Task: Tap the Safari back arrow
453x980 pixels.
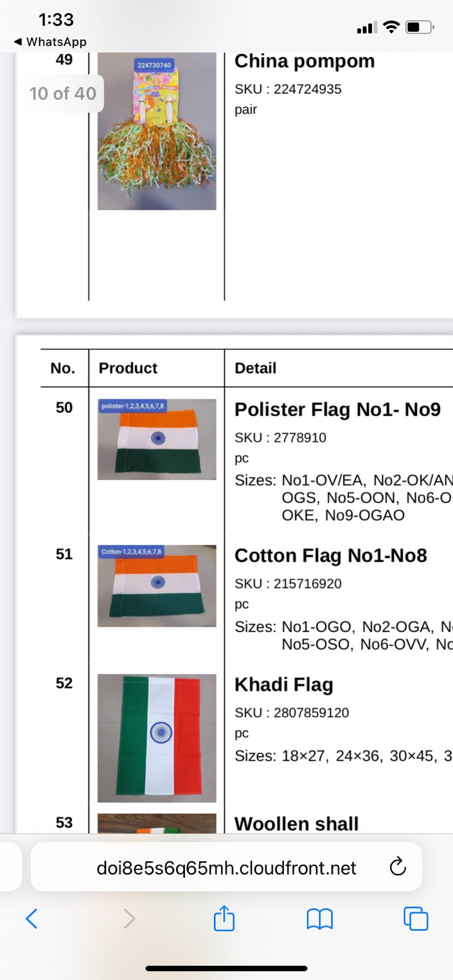Action: click(32, 918)
